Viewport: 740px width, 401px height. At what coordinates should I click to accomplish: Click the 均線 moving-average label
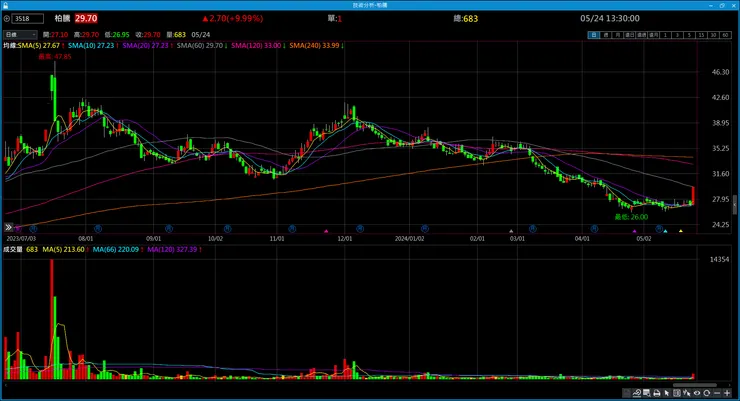pyautogui.click(x=10, y=46)
